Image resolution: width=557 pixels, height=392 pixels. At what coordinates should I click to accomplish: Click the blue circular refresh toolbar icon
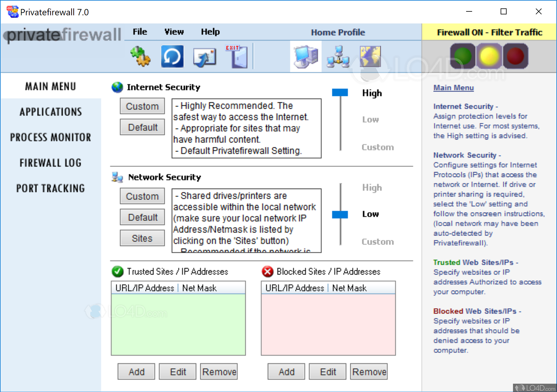click(172, 56)
